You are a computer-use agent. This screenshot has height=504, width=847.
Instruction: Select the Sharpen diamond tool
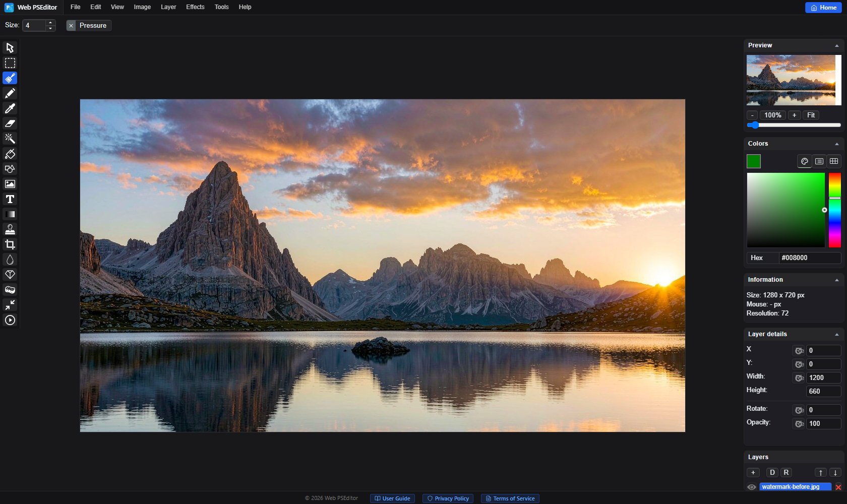10,275
